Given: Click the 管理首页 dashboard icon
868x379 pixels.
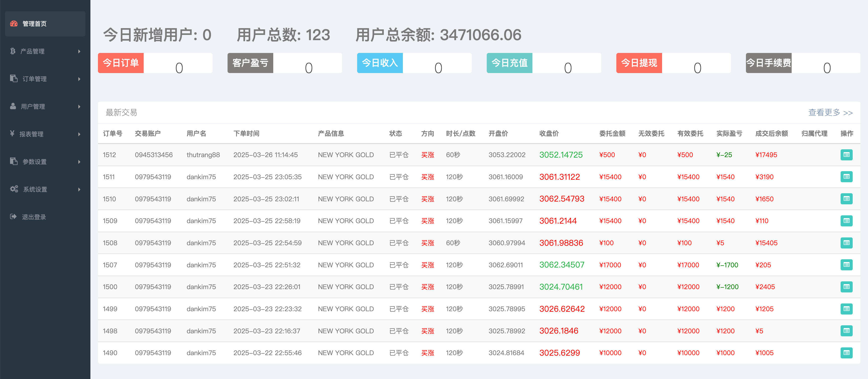Looking at the screenshot, I should point(14,24).
